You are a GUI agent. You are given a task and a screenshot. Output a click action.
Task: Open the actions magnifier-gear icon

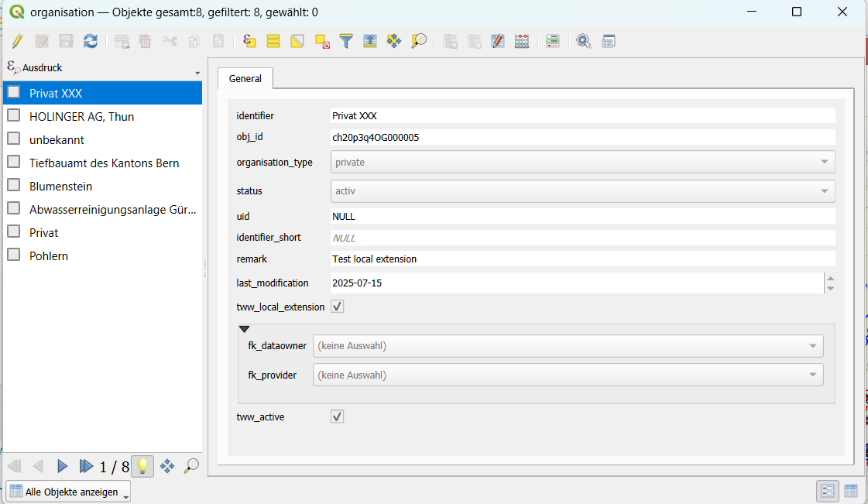point(584,41)
